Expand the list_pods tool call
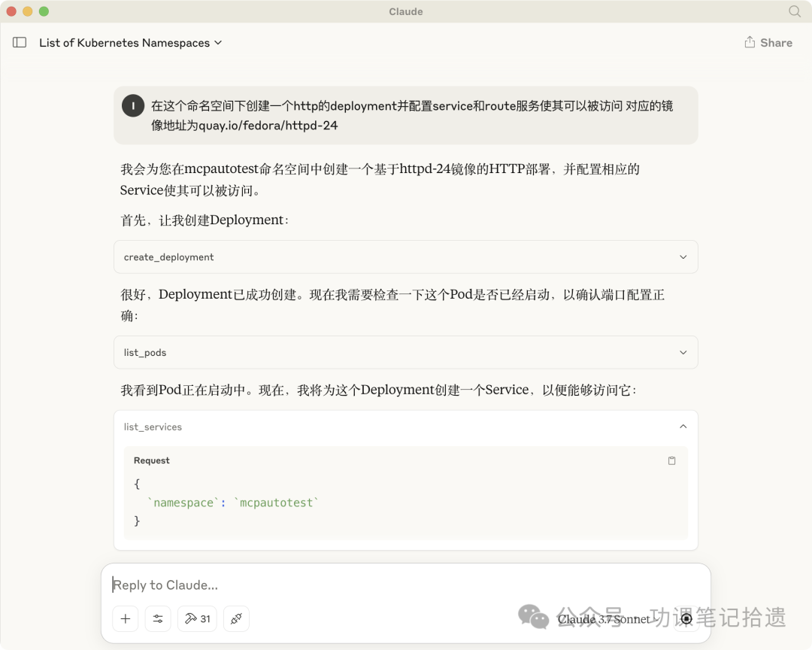This screenshot has height=650, width=812. click(x=683, y=352)
